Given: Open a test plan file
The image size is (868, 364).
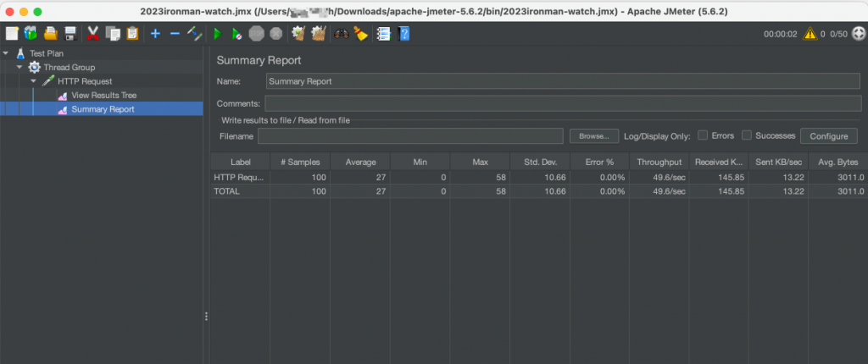Looking at the screenshot, I should pos(51,34).
